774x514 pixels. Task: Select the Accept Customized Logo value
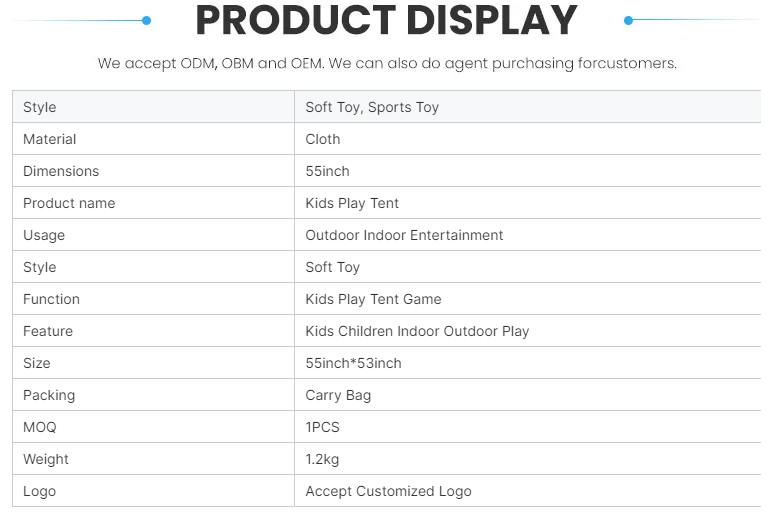pos(528,491)
